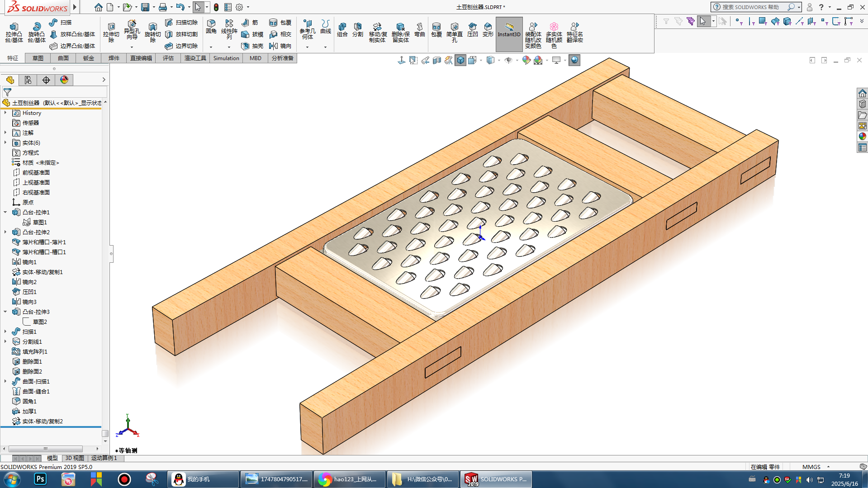This screenshot has height=488, width=868.
Task: Open the 异型孔向导 hole wizard
Action: [132, 30]
